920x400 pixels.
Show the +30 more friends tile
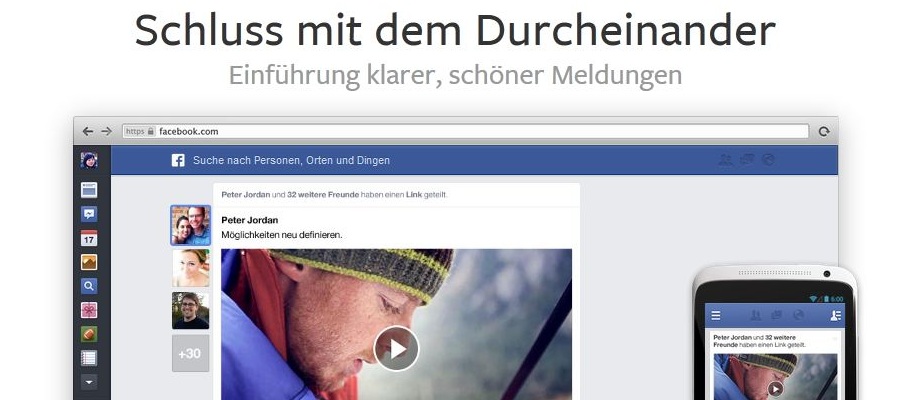pos(190,354)
